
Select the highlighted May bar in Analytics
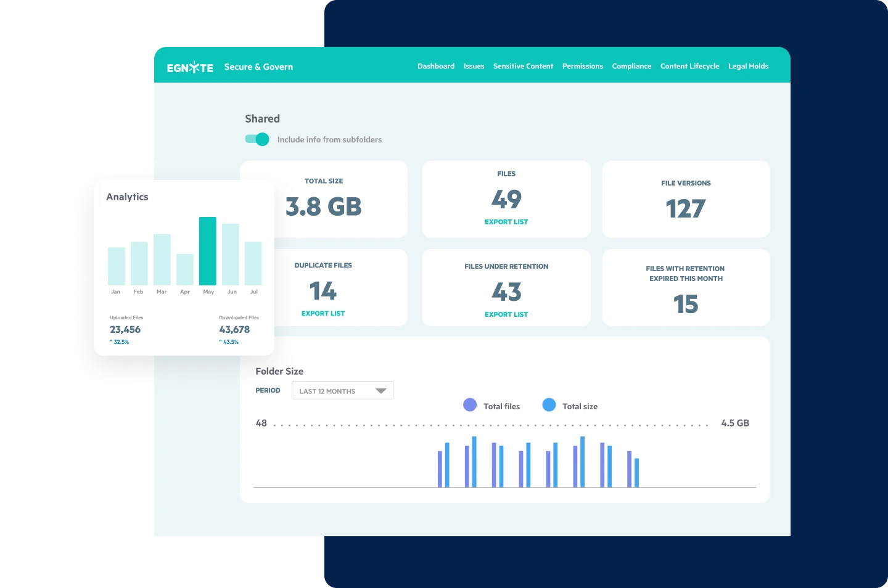(x=208, y=251)
